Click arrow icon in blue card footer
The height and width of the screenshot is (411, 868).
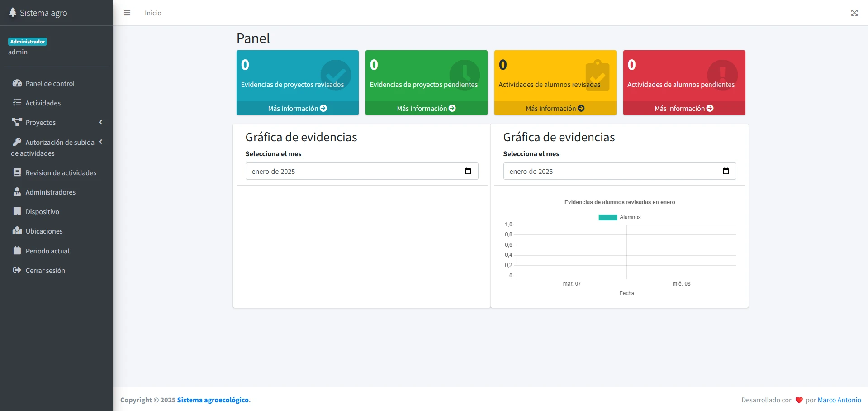click(323, 108)
